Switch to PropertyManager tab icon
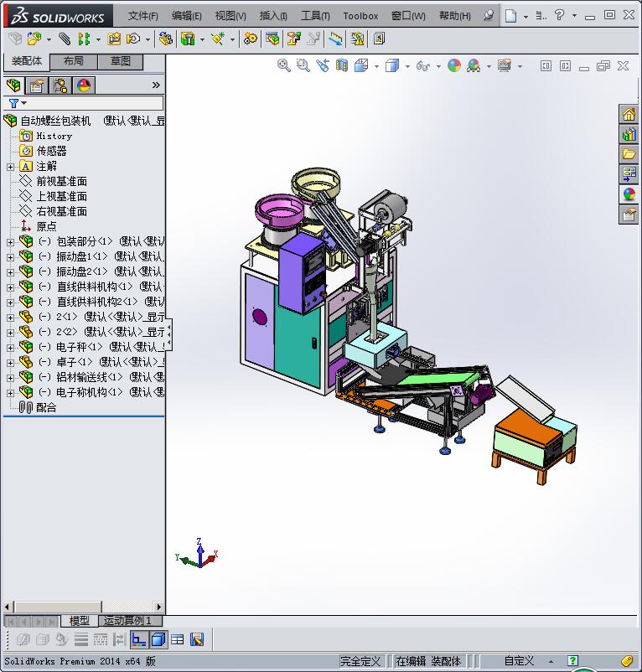 (x=37, y=85)
